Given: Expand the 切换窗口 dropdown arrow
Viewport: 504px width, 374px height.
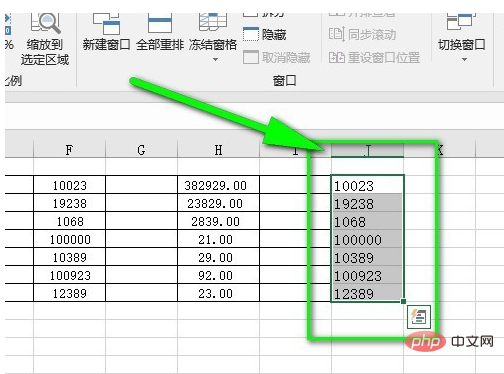Looking at the screenshot, I should click(x=464, y=59).
